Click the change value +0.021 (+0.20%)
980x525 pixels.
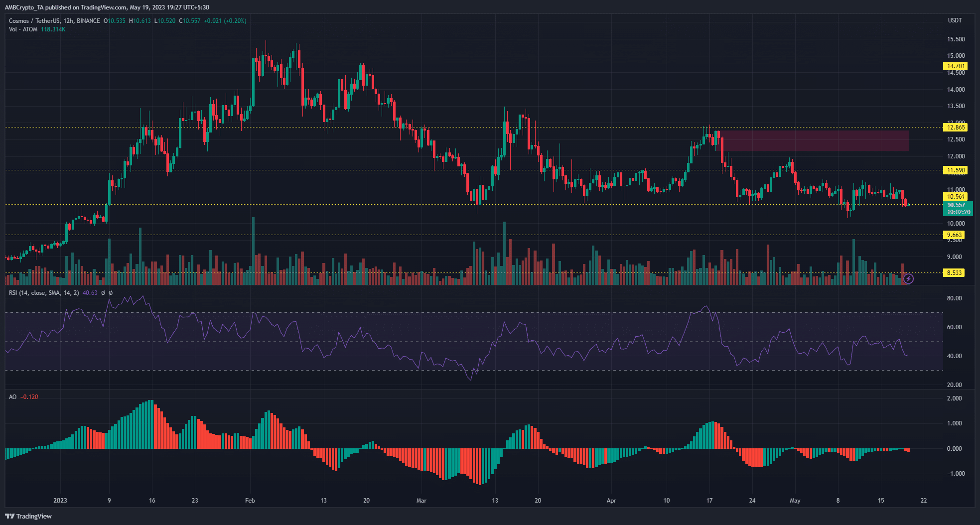click(x=225, y=21)
